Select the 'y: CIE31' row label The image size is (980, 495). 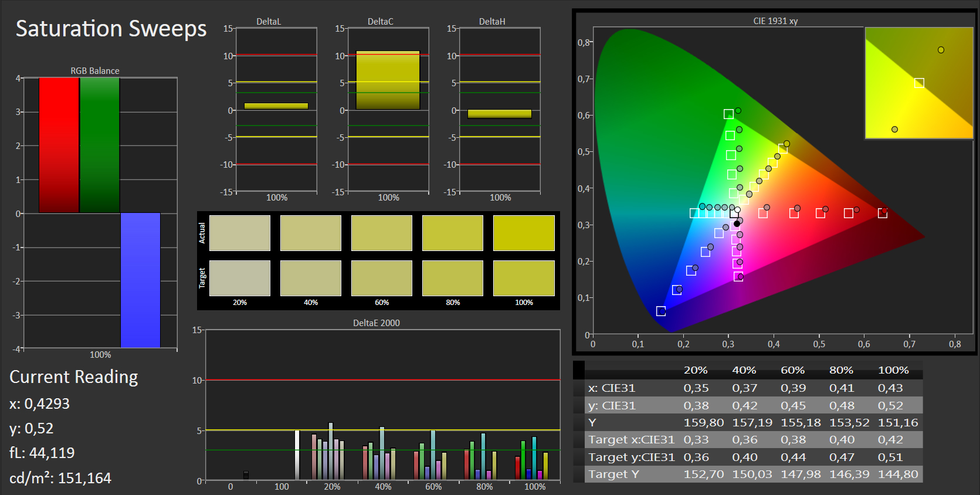(612, 405)
